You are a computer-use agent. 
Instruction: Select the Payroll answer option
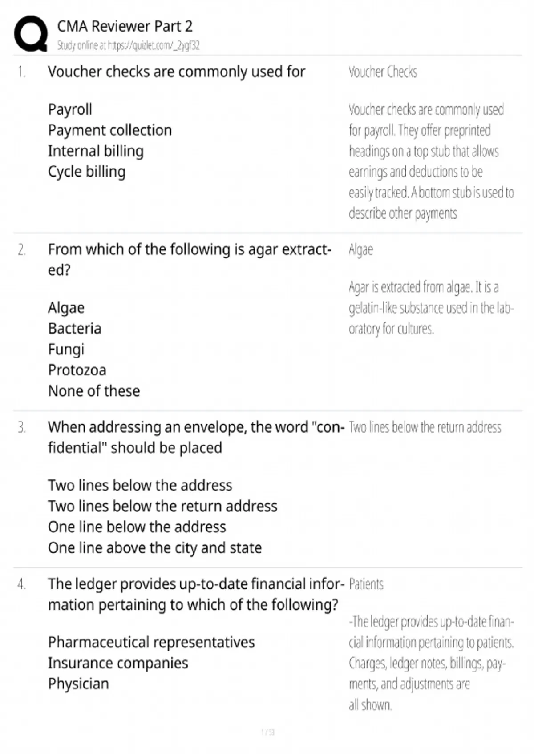coord(70,109)
